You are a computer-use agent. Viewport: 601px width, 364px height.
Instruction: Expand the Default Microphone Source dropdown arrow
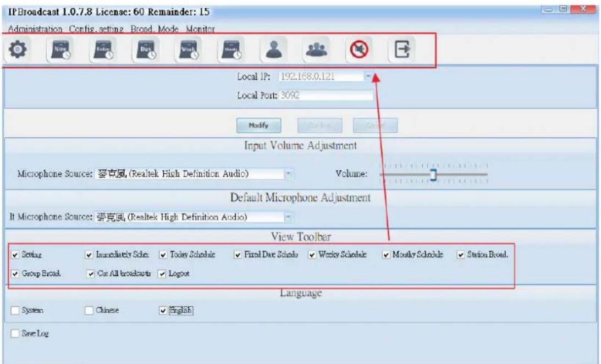(x=288, y=217)
